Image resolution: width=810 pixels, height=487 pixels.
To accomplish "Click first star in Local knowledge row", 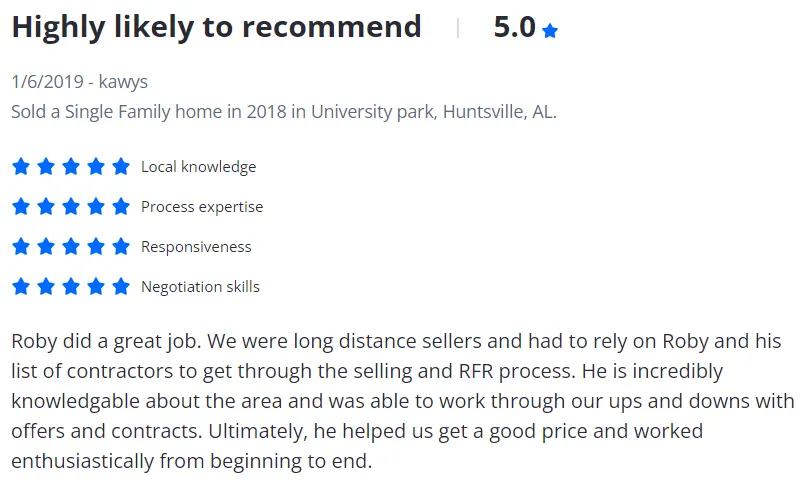I will coord(21,167).
